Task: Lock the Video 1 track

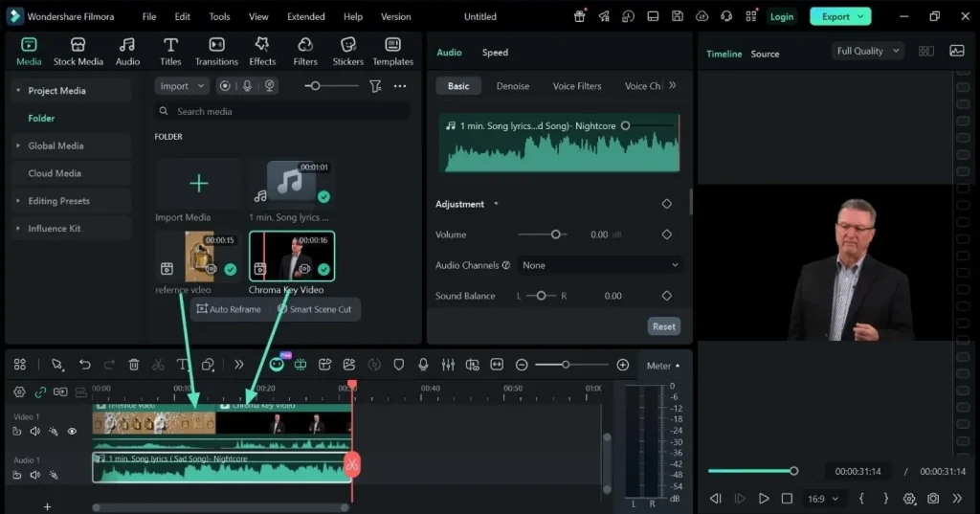Action: [17, 432]
